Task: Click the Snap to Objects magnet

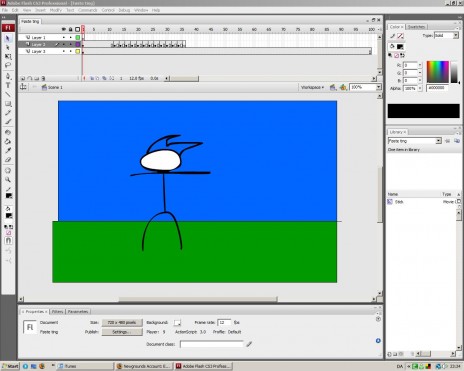Action: pos(8,241)
